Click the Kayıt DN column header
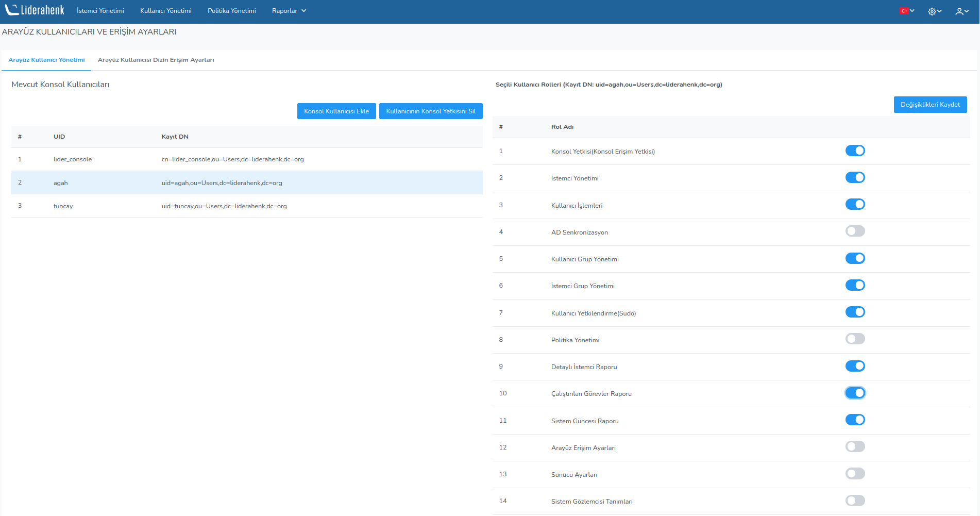This screenshot has width=980, height=516. point(175,137)
